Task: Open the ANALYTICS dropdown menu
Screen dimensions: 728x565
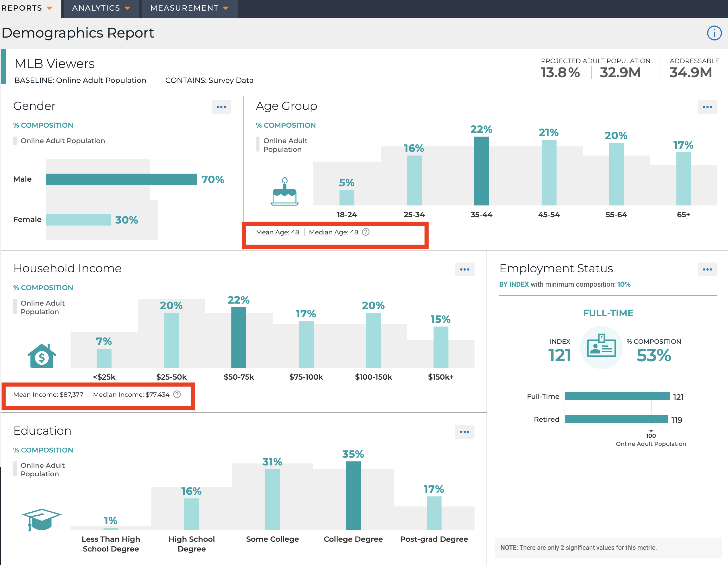Action: [101, 8]
